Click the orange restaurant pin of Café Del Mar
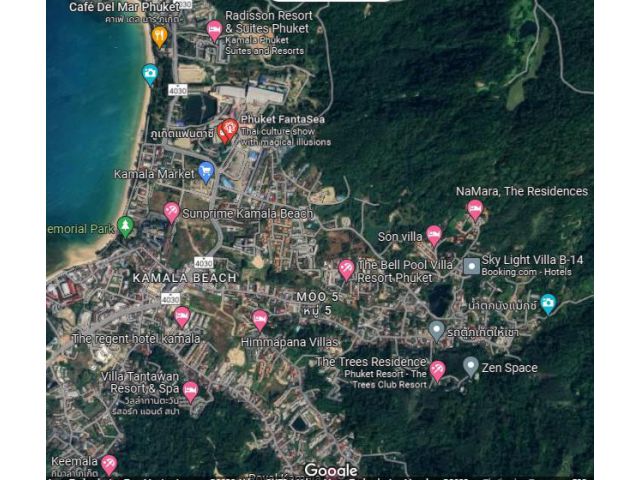The height and width of the screenshot is (480, 640). click(160, 38)
